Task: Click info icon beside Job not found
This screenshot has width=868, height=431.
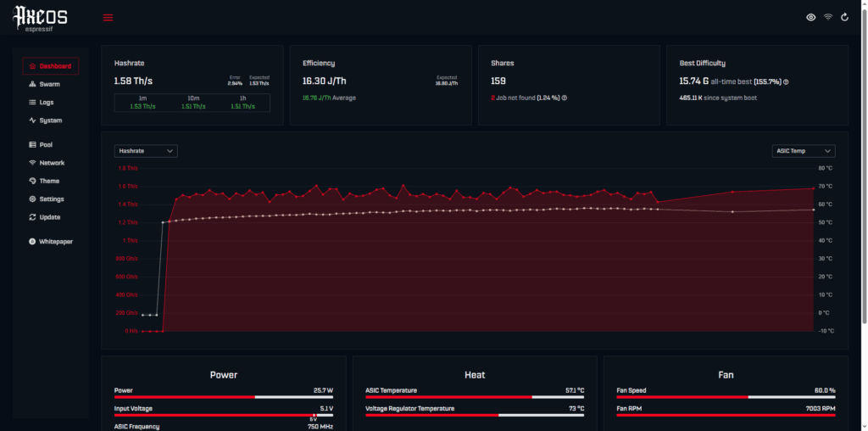Action: [565, 98]
